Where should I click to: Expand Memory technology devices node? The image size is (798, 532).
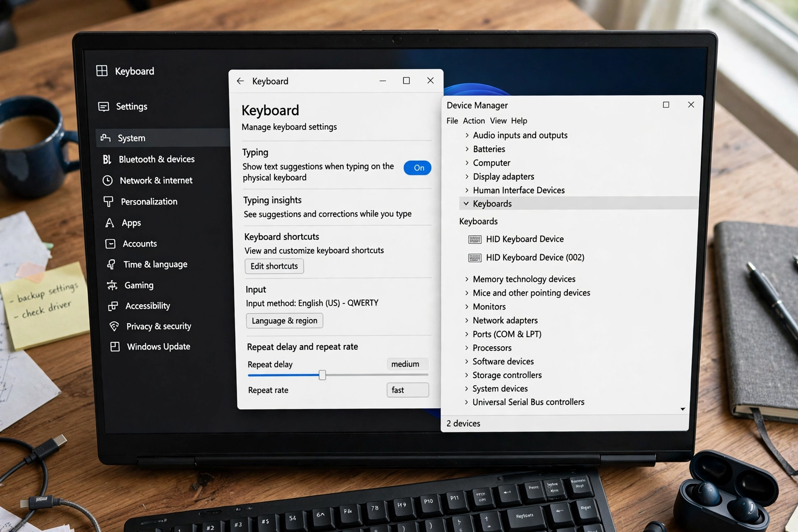467,279
